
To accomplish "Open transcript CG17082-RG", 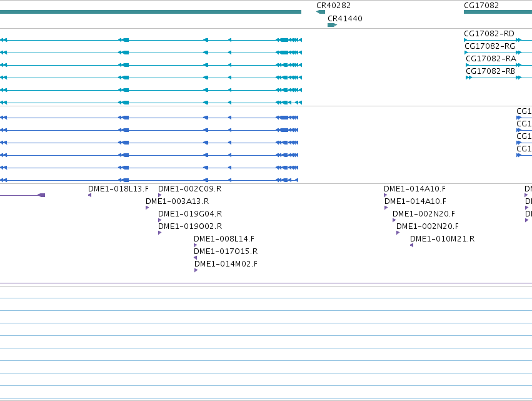I will coord(489,46).
